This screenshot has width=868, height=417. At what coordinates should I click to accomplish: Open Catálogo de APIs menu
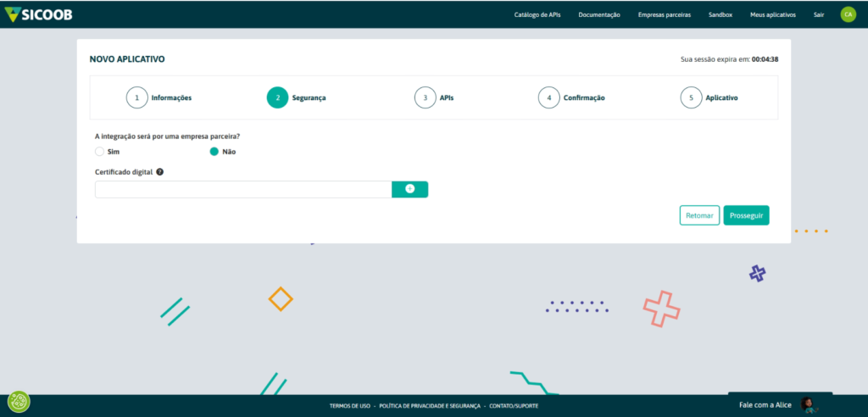pyautogui.click(x=537, y=14)
